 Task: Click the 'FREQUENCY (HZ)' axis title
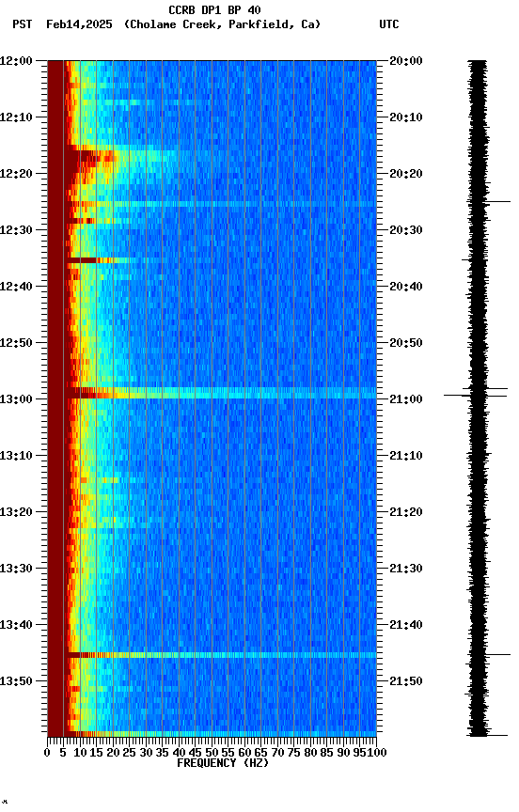[x=223, y=763]
